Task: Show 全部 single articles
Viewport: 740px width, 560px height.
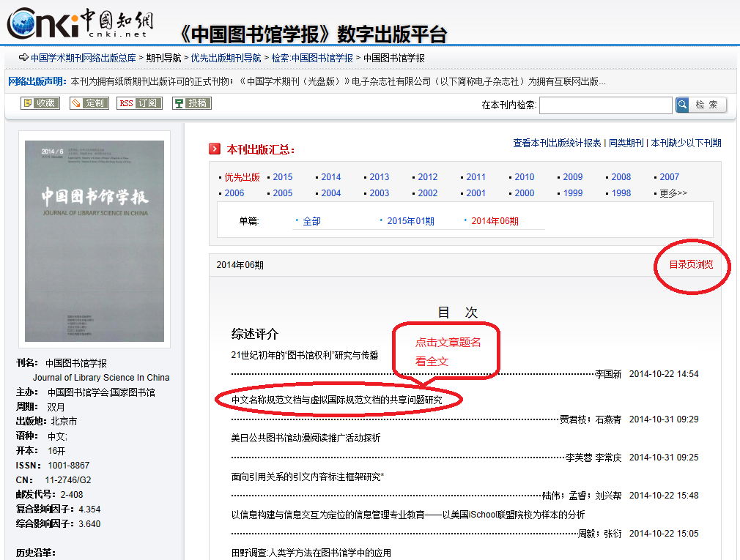Action: point(311,221)
